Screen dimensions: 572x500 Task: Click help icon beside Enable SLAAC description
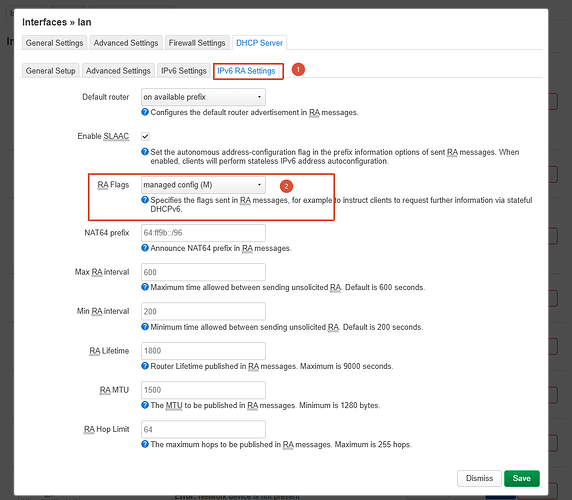pos(145,151)
